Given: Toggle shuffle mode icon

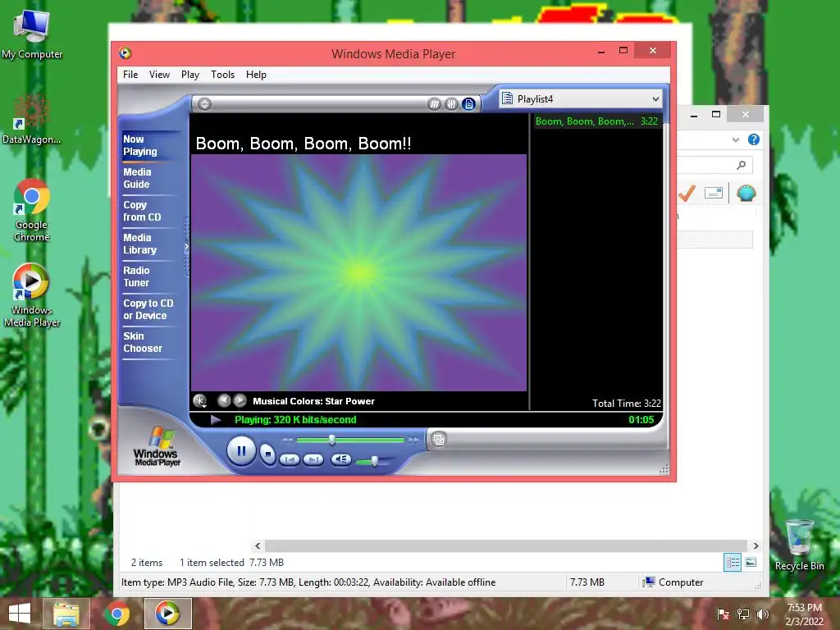Looking at the screenshot, I should [434, 104].
